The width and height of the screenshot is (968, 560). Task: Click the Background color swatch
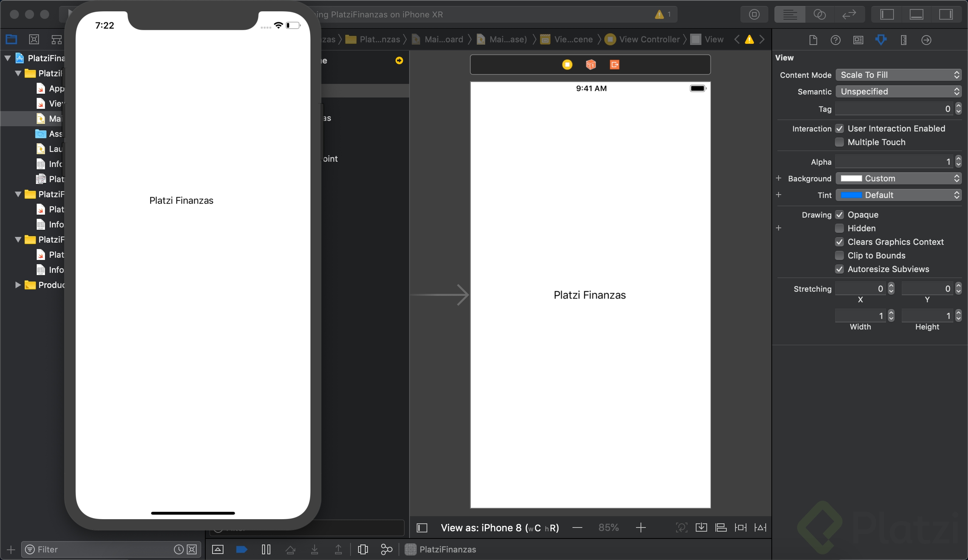pos(851,178)
